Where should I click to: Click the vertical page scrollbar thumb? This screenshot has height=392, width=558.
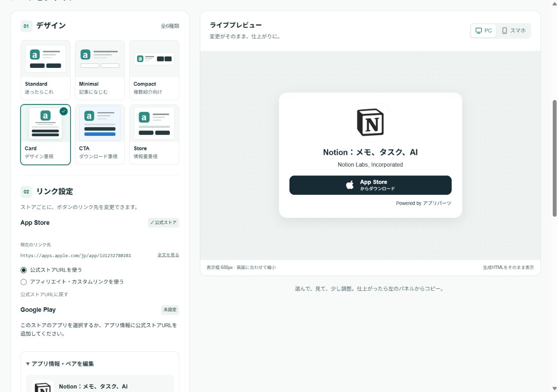tap(555, 158)
